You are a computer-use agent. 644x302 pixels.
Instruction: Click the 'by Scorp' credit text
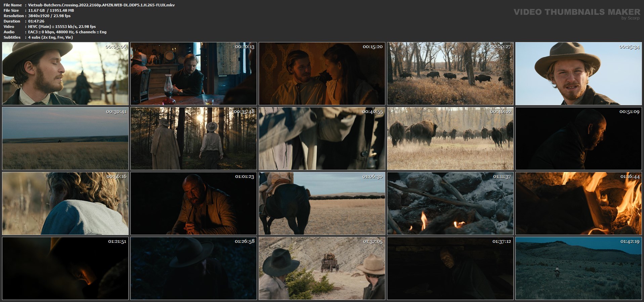pos(631,18)
